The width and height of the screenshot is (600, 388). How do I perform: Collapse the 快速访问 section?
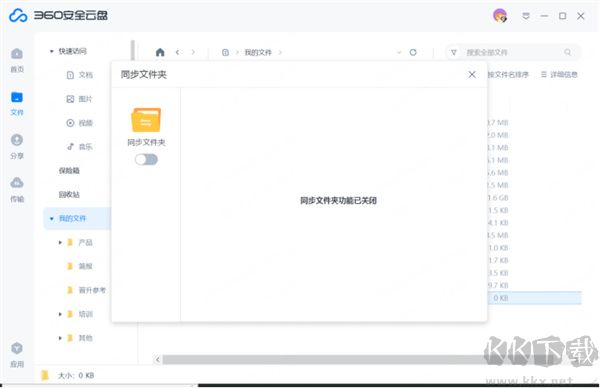(52, 51)
